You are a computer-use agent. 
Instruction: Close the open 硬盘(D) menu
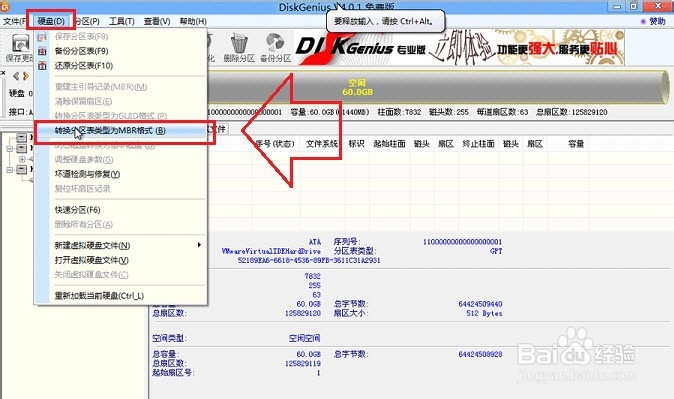tap(51, 21)
